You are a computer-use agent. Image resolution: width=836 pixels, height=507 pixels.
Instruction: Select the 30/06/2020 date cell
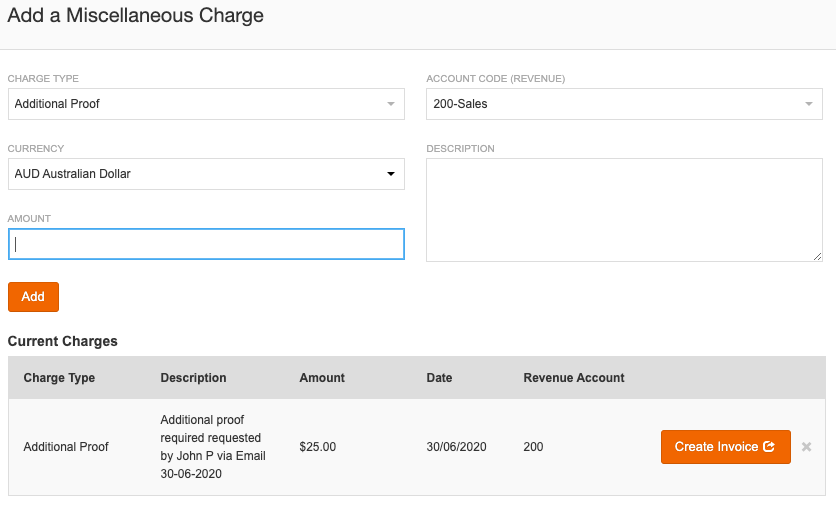click(456, 447)
